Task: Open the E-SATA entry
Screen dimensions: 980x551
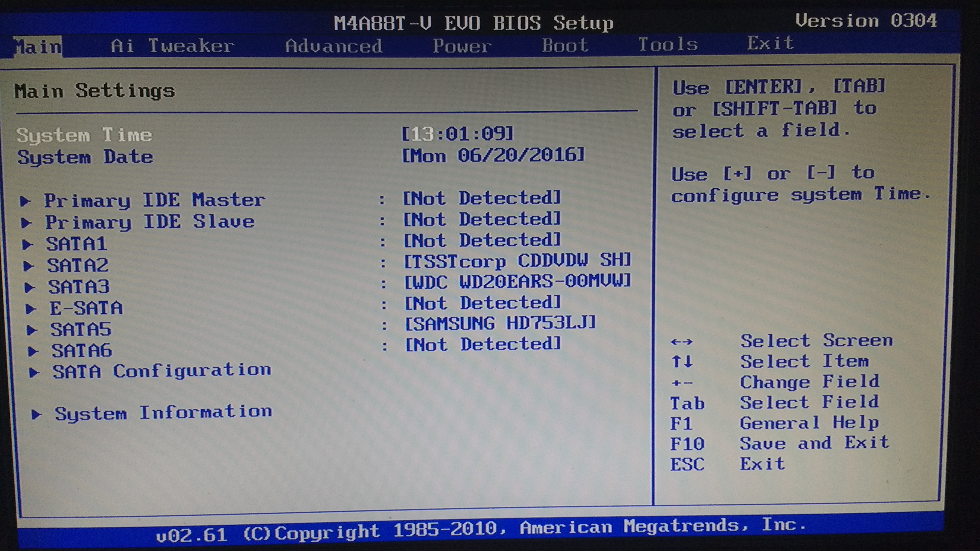Action: click(x=86, y=308)
